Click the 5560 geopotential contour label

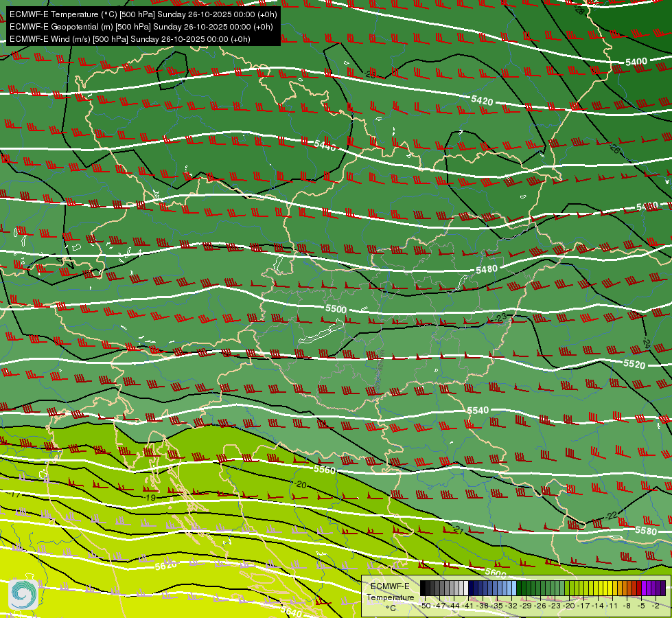click(x=325, y=470)
